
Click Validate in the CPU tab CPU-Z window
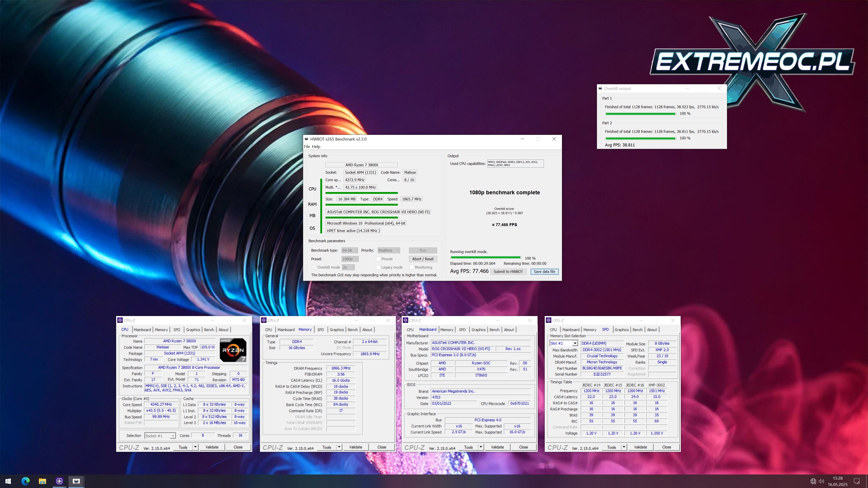[212, 447]
